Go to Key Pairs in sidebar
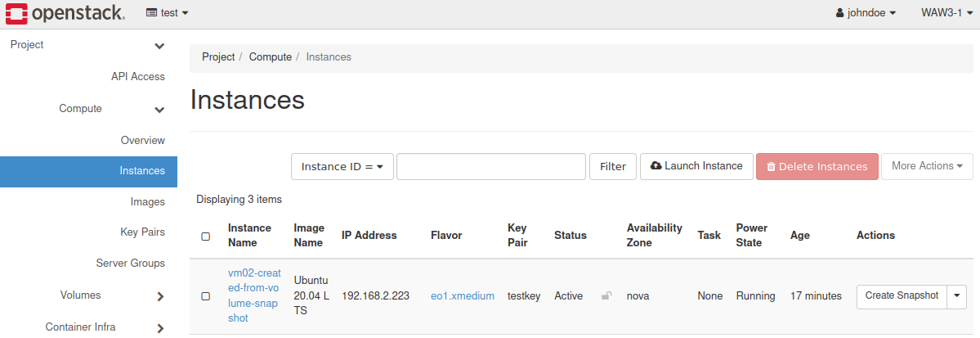The image size is (980, 338). point(142,232)
